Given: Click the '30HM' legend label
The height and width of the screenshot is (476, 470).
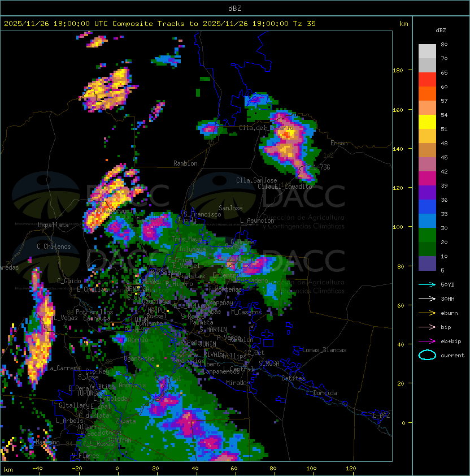Looking at the screenshot, I should click(447, 298).
